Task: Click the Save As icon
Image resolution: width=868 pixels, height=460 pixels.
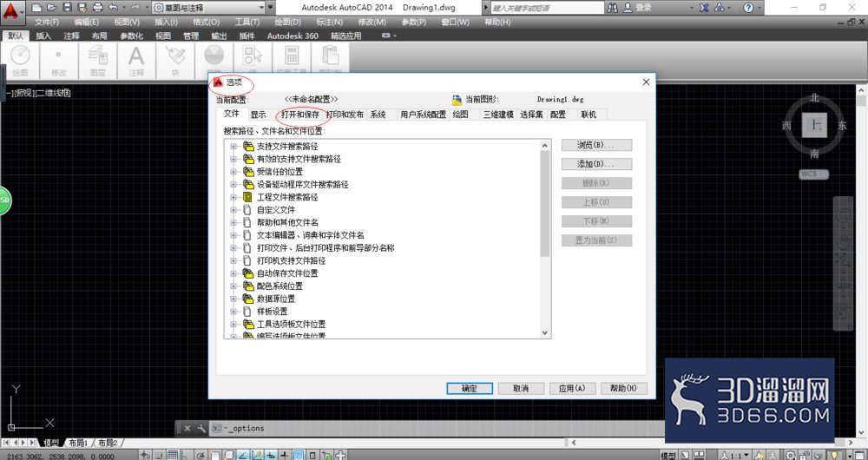Action: [x=82, y=7]
